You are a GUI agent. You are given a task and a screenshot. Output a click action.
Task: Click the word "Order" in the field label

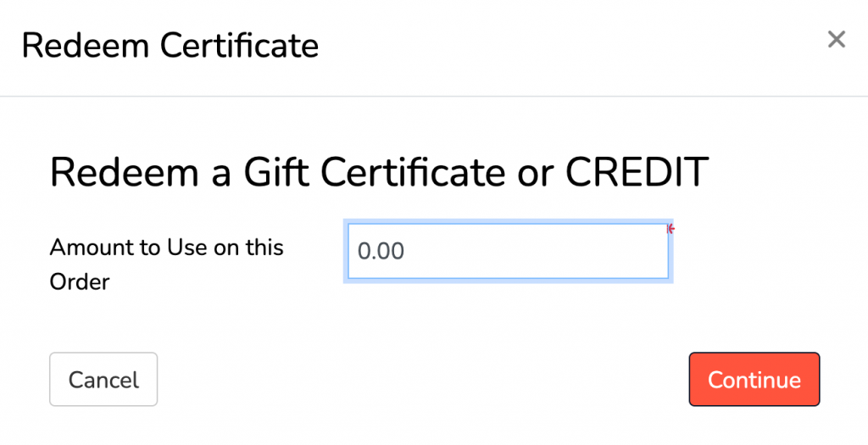(x=80, y=281)
